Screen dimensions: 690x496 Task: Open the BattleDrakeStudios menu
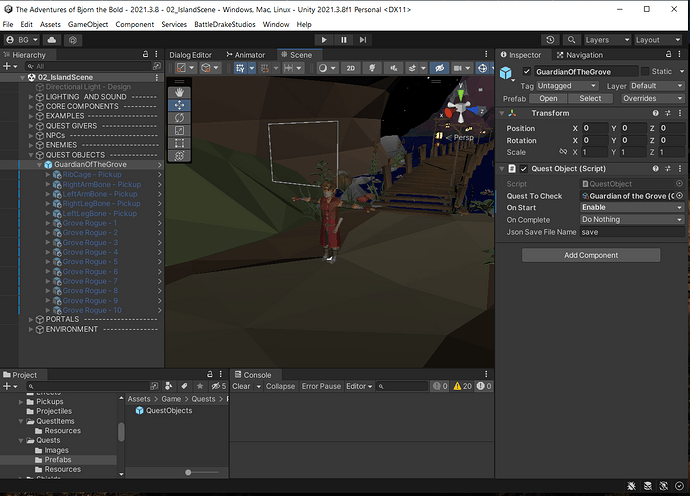point(224,24)
